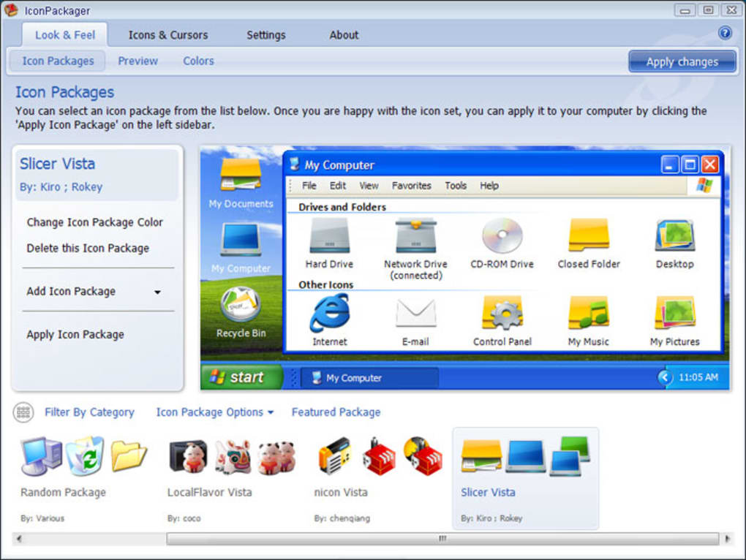Click the Apply changes button
The image size is (746, 560).
click(x=682, y=61)
